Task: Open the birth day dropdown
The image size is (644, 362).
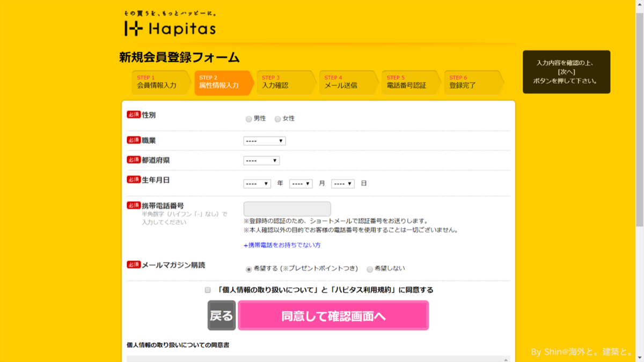Action: tap(343, 183)
